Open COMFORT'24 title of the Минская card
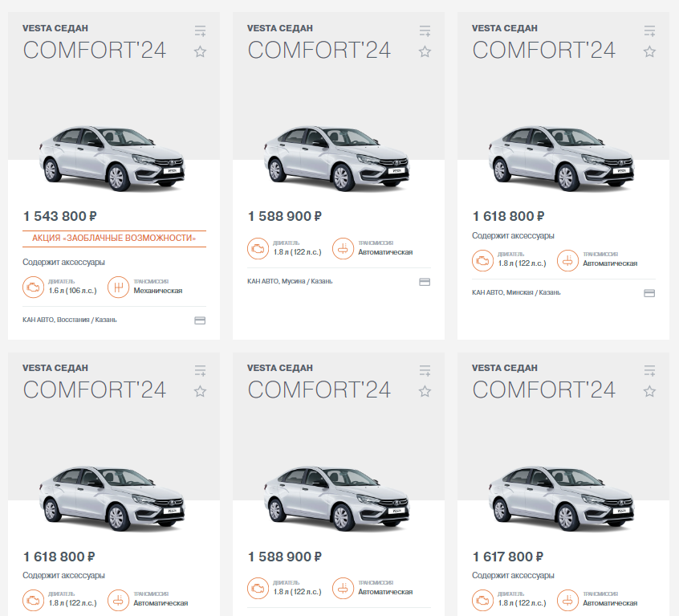679x616 pixels. [544, 51]
